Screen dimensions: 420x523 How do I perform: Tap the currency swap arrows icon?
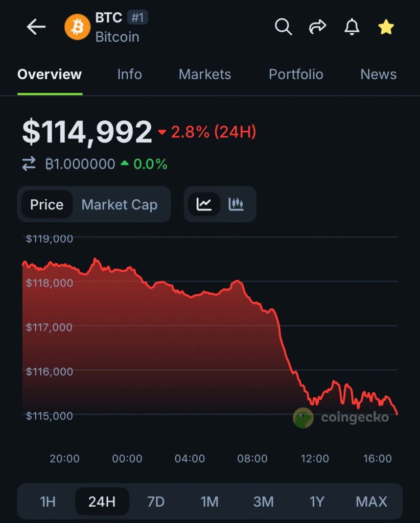point(29,164)
